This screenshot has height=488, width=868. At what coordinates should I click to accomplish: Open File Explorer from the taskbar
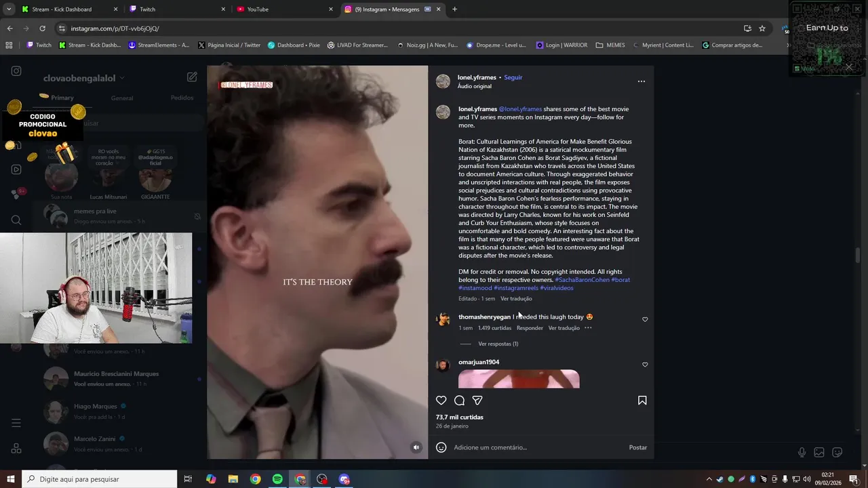pyautogui.click(x=233, y=479)
